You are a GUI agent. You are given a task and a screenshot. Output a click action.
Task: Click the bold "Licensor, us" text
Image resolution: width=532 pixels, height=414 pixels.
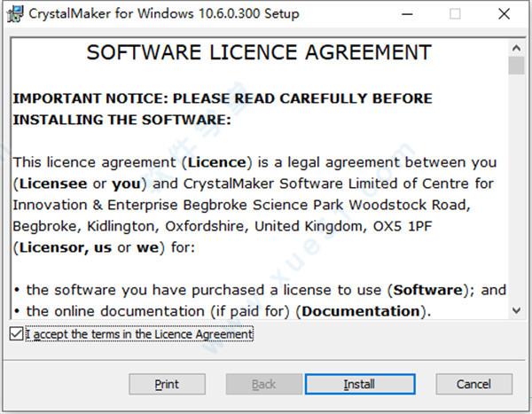coord(66,247)
